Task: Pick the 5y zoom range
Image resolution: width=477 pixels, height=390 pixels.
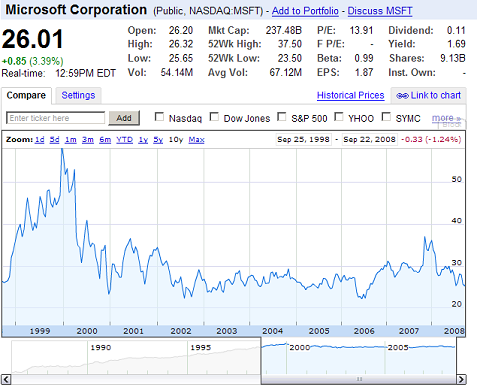Action: tap(158, 139)
